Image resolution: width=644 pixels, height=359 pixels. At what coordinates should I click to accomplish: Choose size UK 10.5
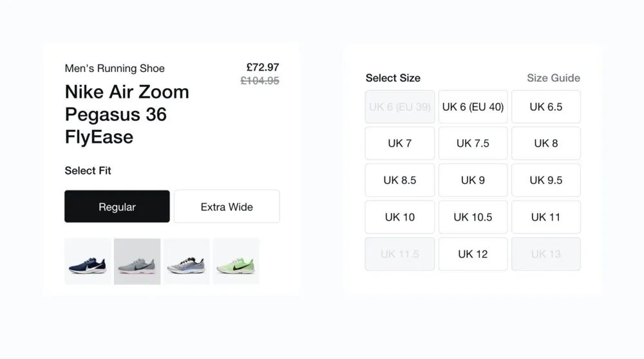tap(473, 217)
